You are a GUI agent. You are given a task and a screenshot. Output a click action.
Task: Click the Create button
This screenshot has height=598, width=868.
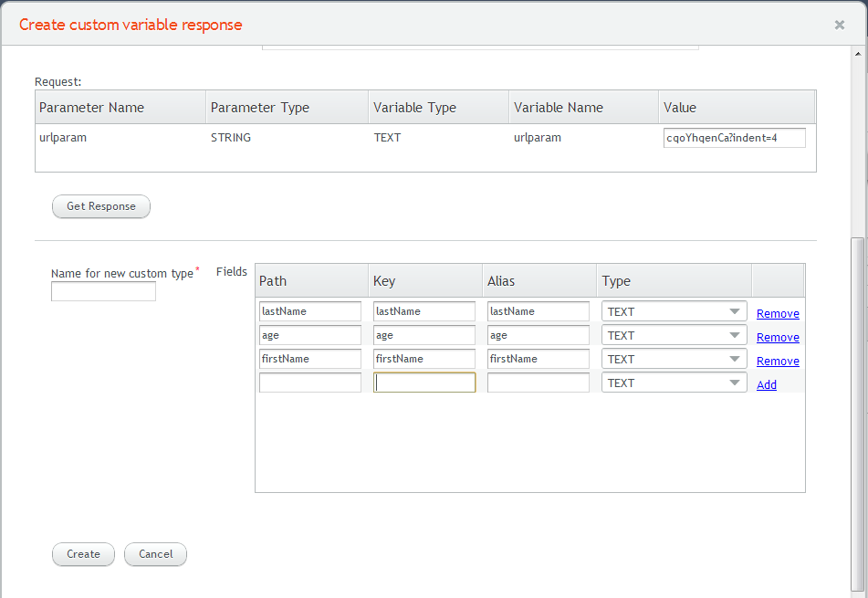pos(83,553)
